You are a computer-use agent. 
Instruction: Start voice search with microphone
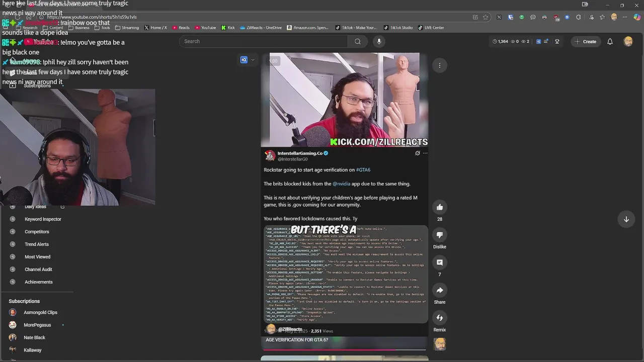click(x=379, y=41)
